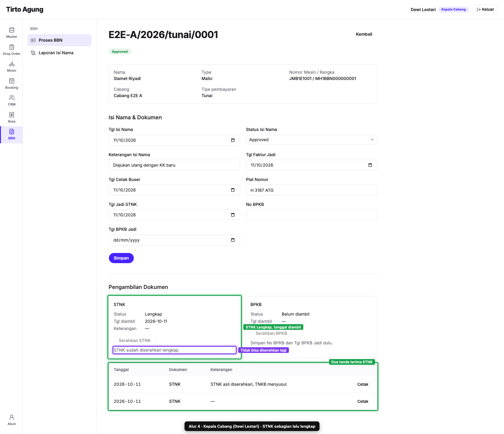Print receipt for 'STNK asli diserahkan' row
The image size is (504, 434).
[x=363, y=384]
